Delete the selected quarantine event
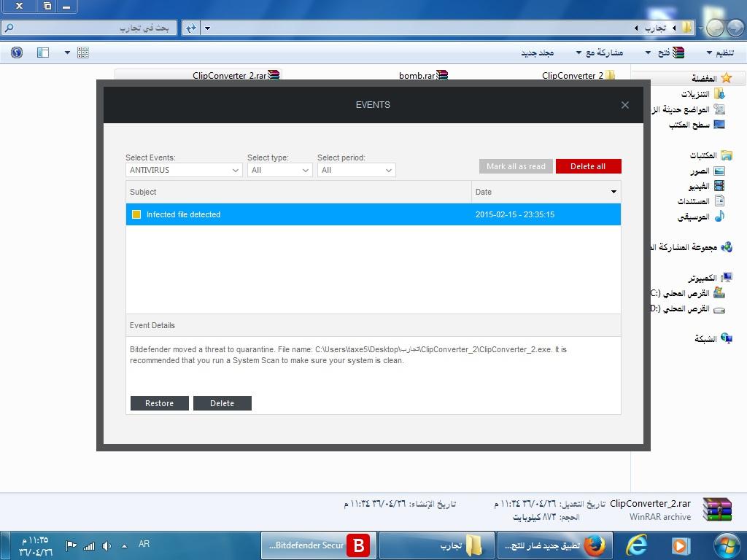This screenshot has height=560, width=747. (222, 402)
